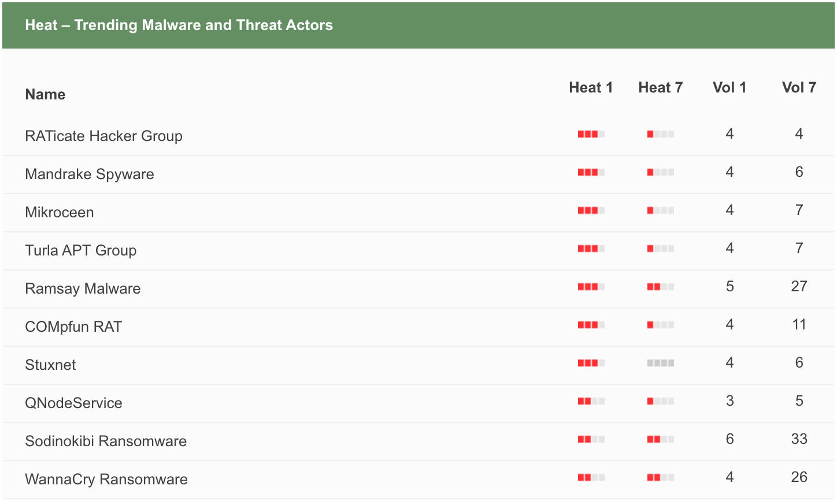Click Vol 1 value 5 for Ramsay Malware

point(729,286)
